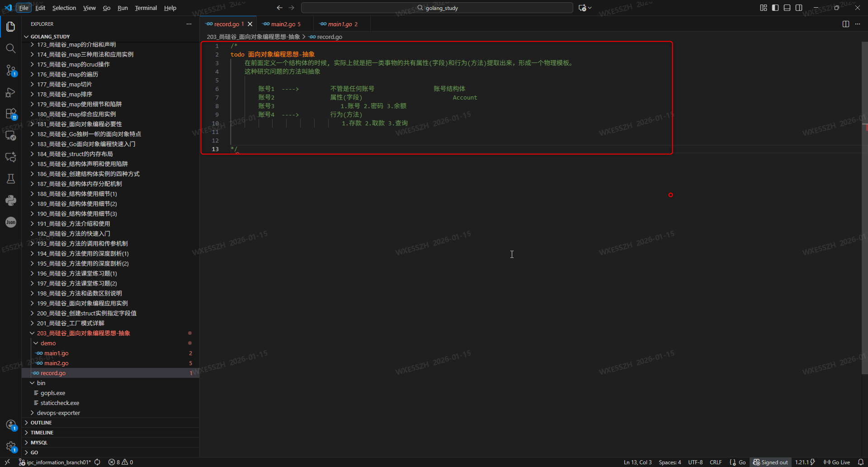Change indentation via Spaces: 4
Image resolution: width=868 pixels, height=467 pixels.
click(x=670, y=462)
